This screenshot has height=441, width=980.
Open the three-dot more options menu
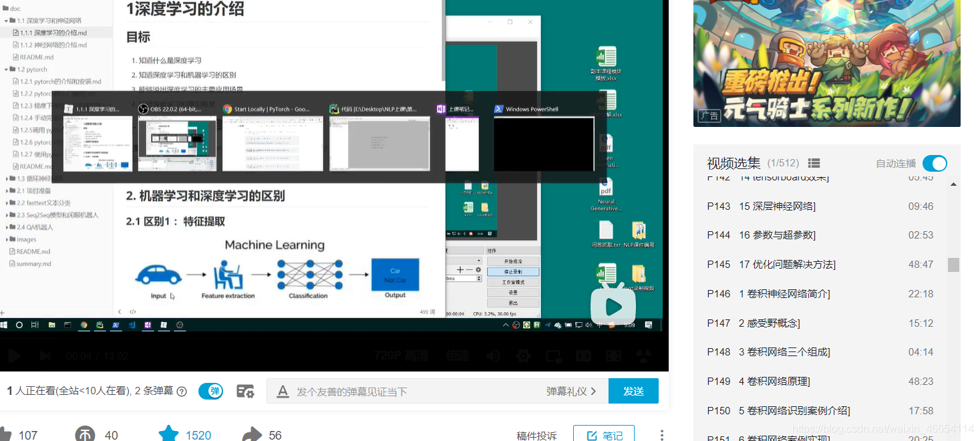[x=662, y=435]
